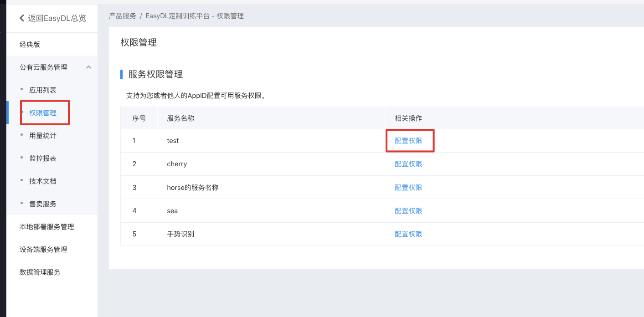This screenshot has height=317, width=644.
Task: Click the 序号 column header
Action: [x=139, y=118]
